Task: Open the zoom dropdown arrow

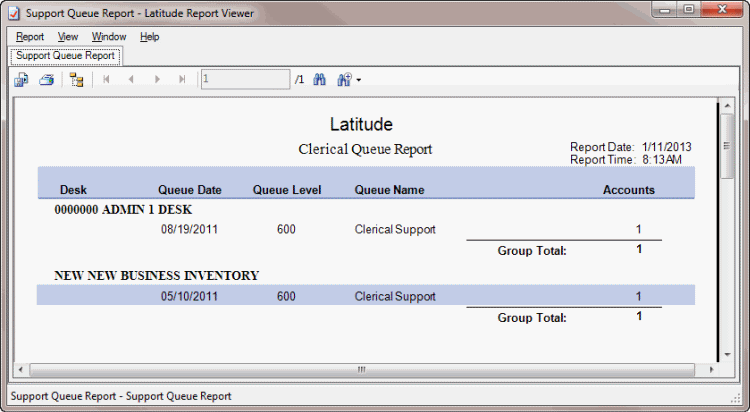Action: tap(358, 80)
